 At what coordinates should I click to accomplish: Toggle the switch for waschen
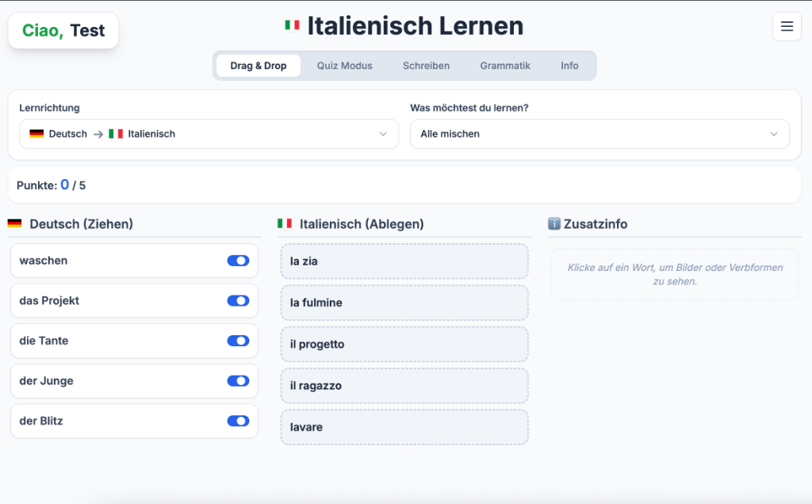(238, 261)
